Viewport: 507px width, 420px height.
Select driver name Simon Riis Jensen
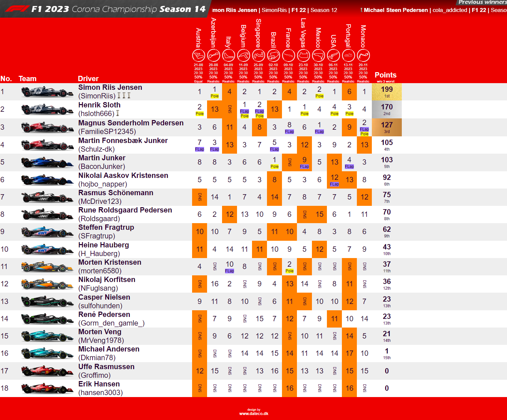(x=110, y=87)
